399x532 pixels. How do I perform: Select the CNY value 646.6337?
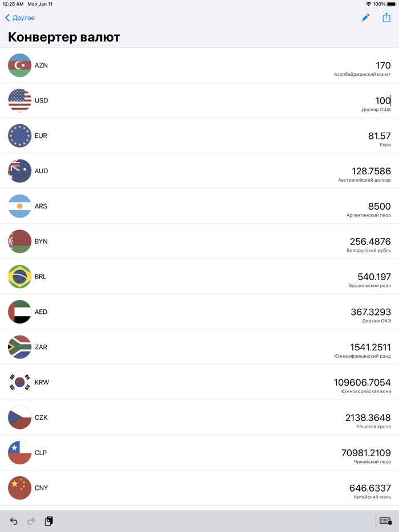click(370, 488)
